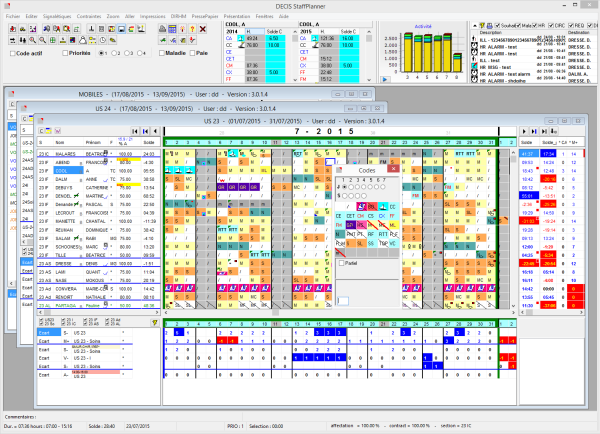Enable the Code actif checkbox
This screenshot has height=434, width=600.
13,53
